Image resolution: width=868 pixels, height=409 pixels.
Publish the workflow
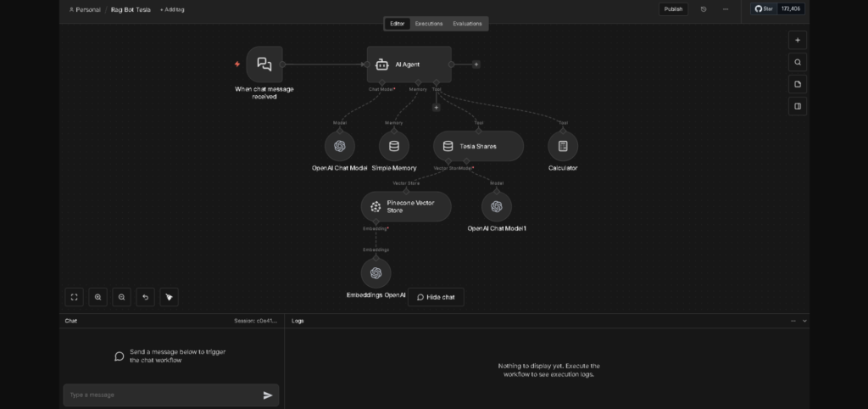(673, 9)
